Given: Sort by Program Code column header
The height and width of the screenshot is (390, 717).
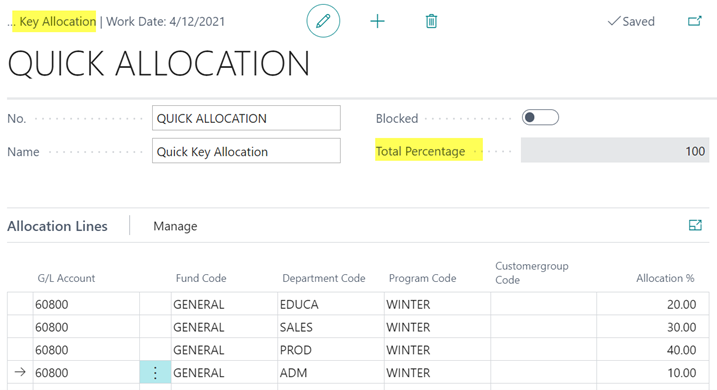Looking at the screenshot, I should (422, 278).
